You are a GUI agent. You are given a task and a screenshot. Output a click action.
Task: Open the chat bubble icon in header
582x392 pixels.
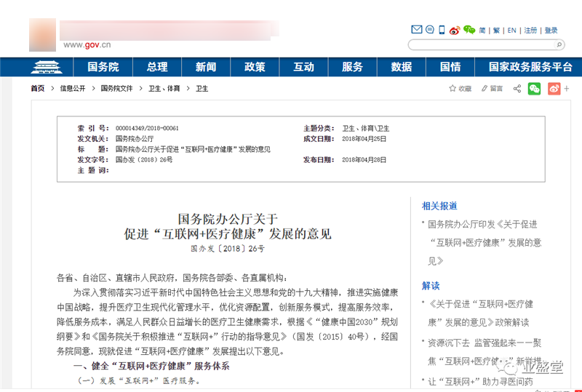pos(429,30)
